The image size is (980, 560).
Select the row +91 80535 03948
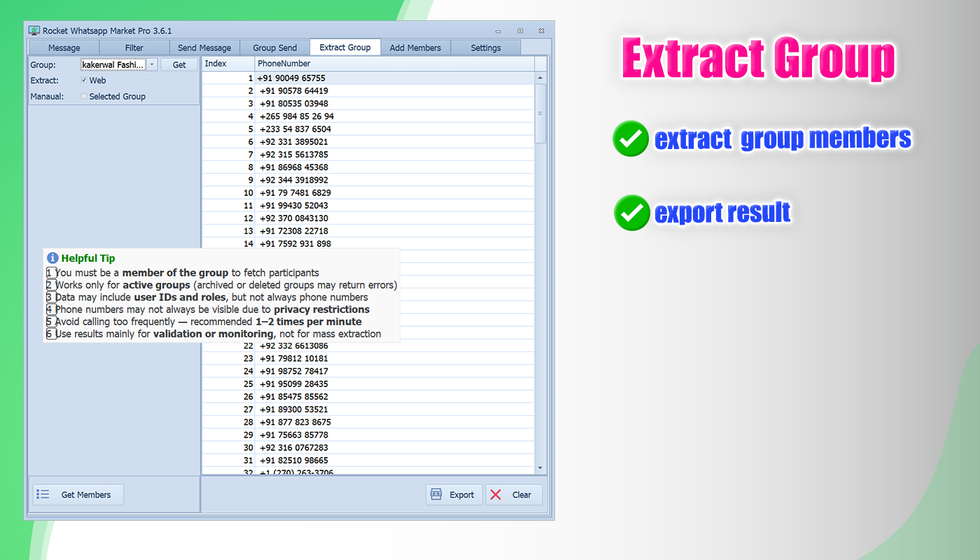[x=368, y=104]
